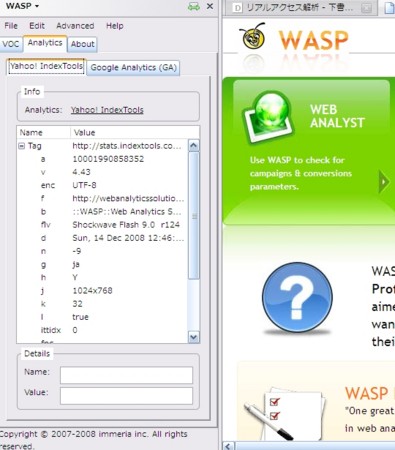Click the checklist and pen icon
The width and height of the screenshot is (395, 450).
286,413
